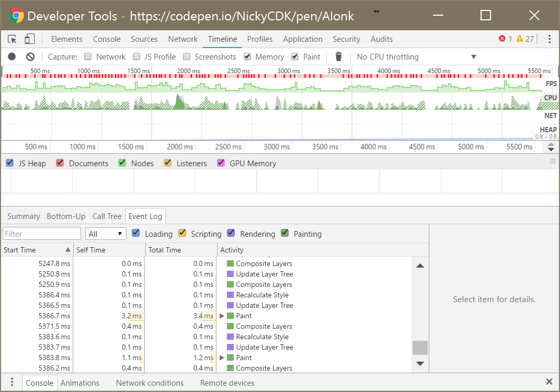Open the Application tab

[x=303, y=39]
